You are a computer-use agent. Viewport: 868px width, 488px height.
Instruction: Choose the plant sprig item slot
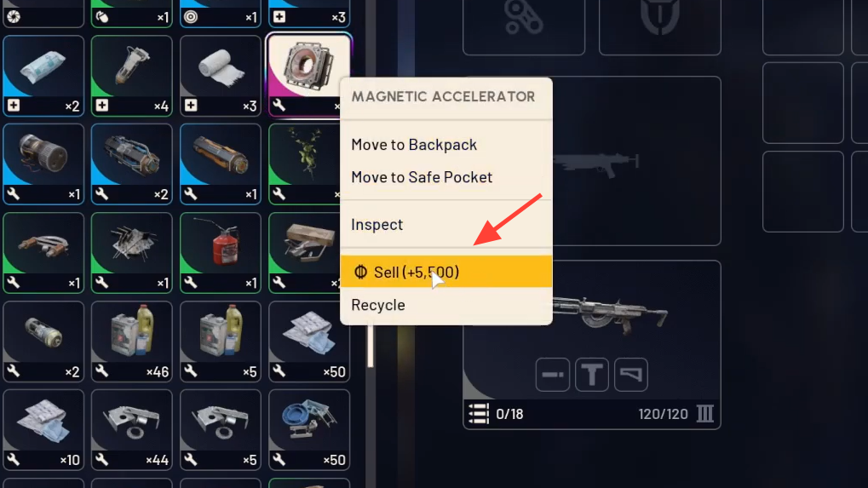(x=304, y=164)
